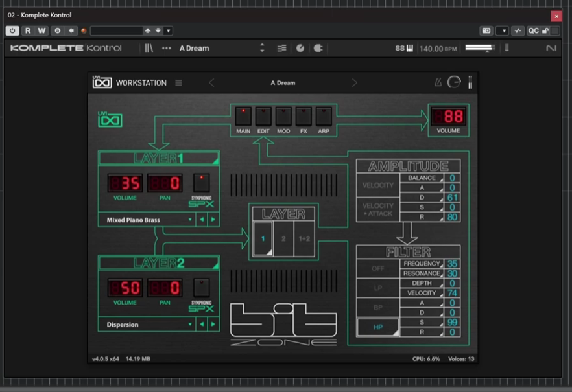The image size is (572, 392).
Task: Click the Native Instruments logo icon
Action: [551, 48]
